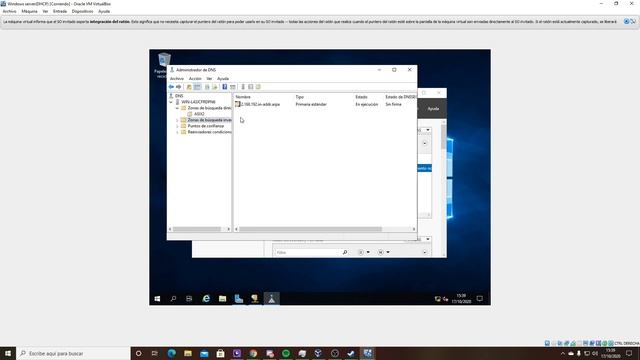
Task: Click the search magnifier beside the Filter box
Action: coord(345,252)
